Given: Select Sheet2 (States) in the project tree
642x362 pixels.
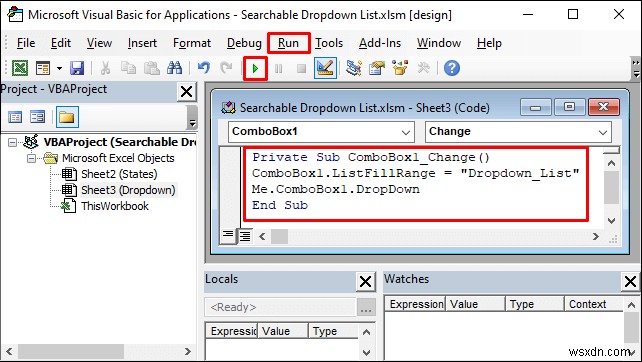Looking at the screenshot, I should pyautogui.click(x=119, y=174).
